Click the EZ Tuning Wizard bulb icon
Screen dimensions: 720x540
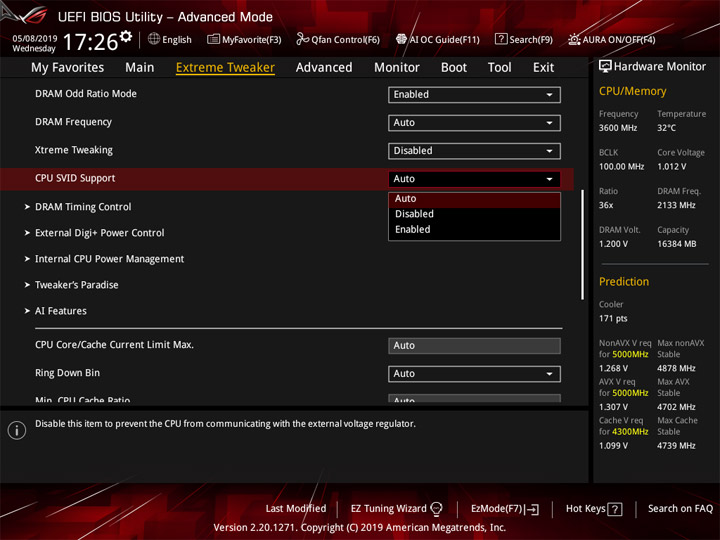[436, 509]
